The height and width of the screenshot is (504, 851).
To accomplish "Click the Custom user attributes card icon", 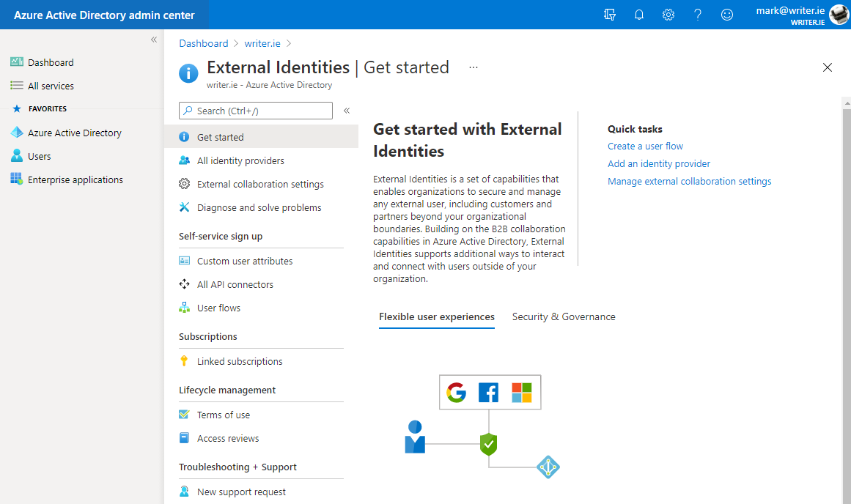I will click(x=184, y=260).
